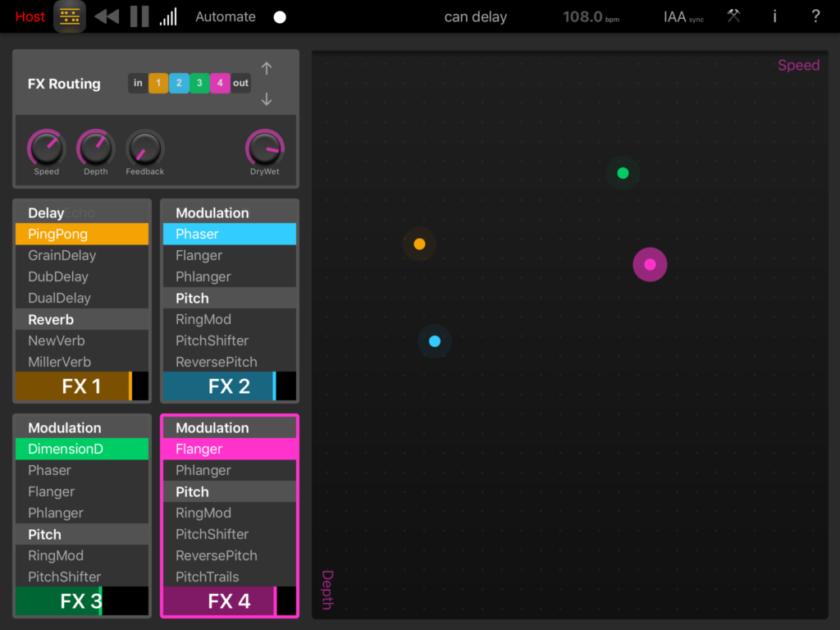Click the Depth knob
Image resolution: width=840 pixels, height=630 pixels.
pyautogui.click(x=95, y=148)
